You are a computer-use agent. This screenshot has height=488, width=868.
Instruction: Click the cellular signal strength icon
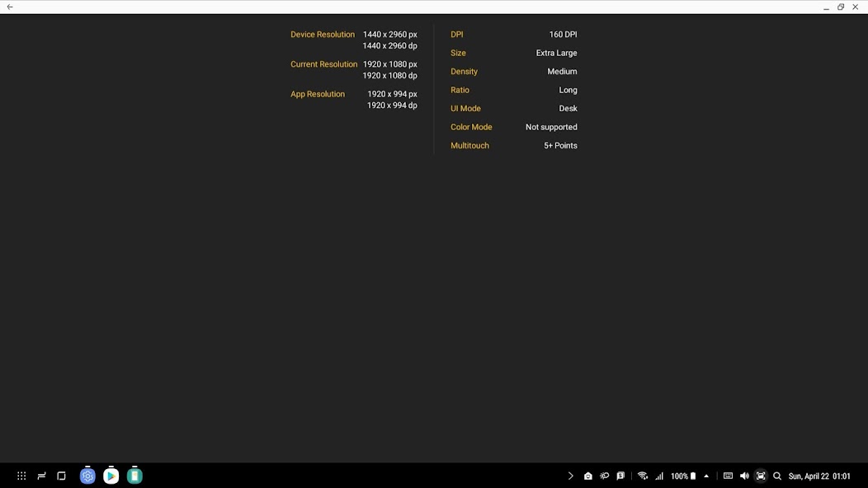pyautogui.click(x=659, y=476)
